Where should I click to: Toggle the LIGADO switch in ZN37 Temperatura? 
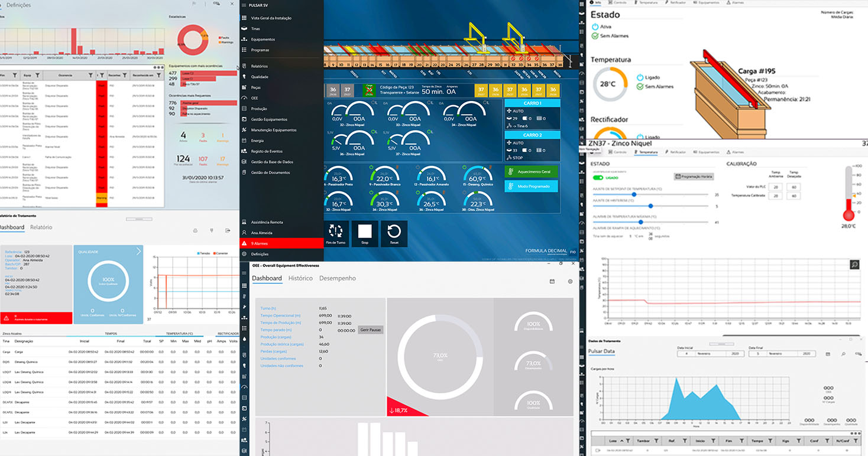[598, 177]
